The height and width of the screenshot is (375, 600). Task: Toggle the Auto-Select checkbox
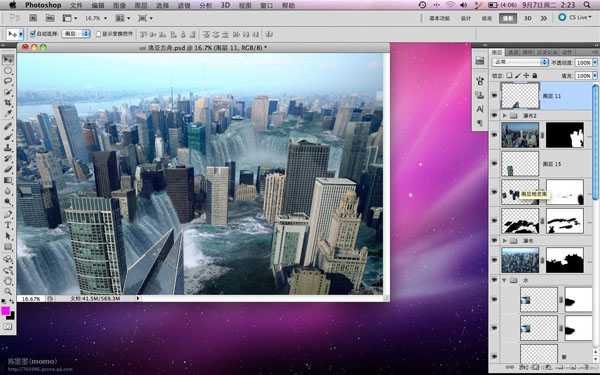pyautogui.click(x=33, y=34)
